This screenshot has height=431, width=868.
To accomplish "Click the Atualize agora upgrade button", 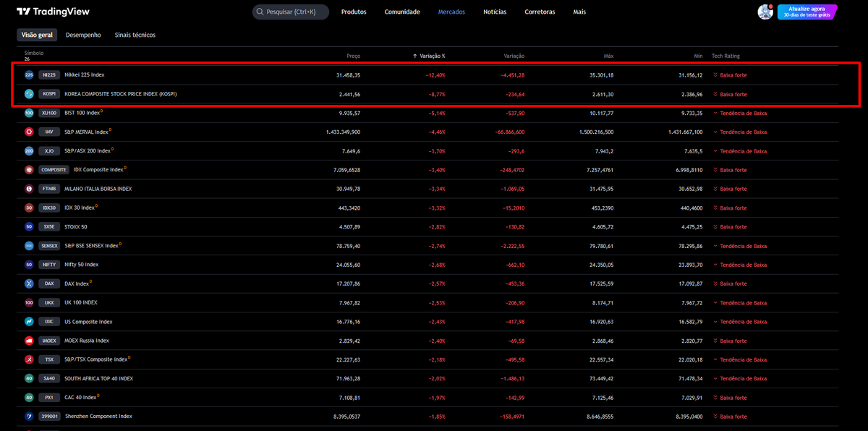I will coord(807,12).
